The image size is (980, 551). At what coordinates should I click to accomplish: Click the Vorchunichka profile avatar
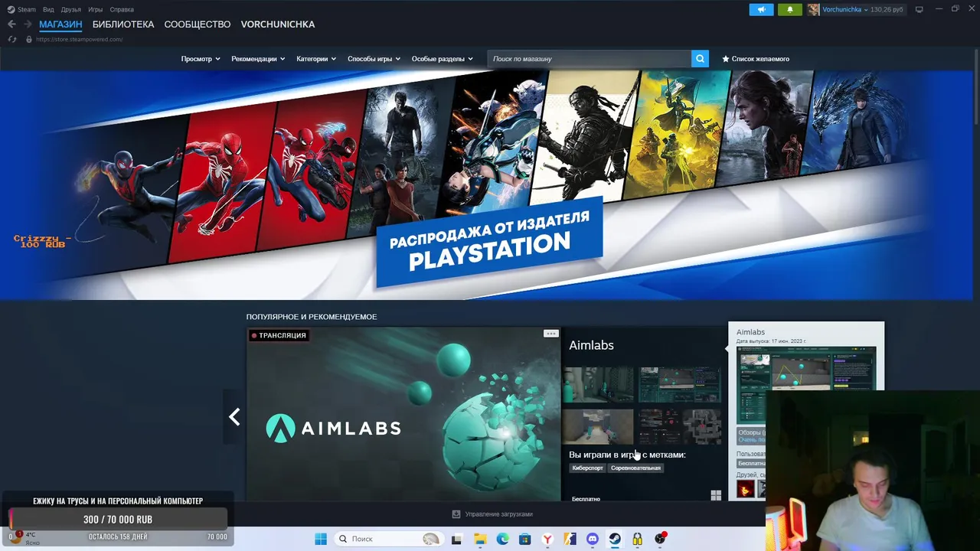813,9
